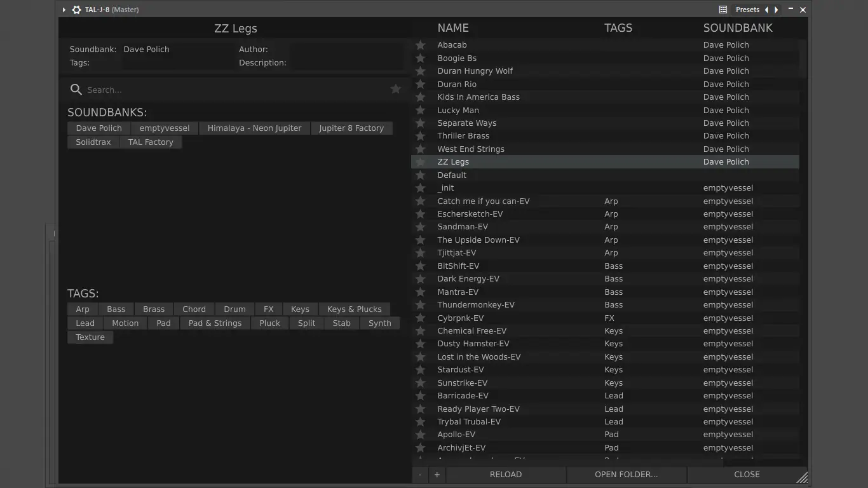This screenshot has height=488, width=868.
Task: Open the Presets menu
Action: pyautogui.click(x=747, y=10)
